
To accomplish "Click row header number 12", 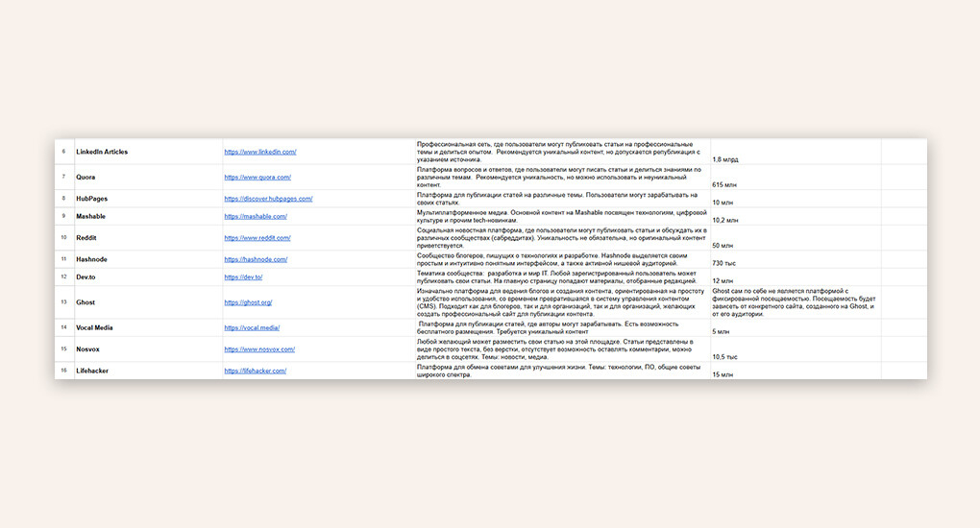I will click(x=64, y=276).
